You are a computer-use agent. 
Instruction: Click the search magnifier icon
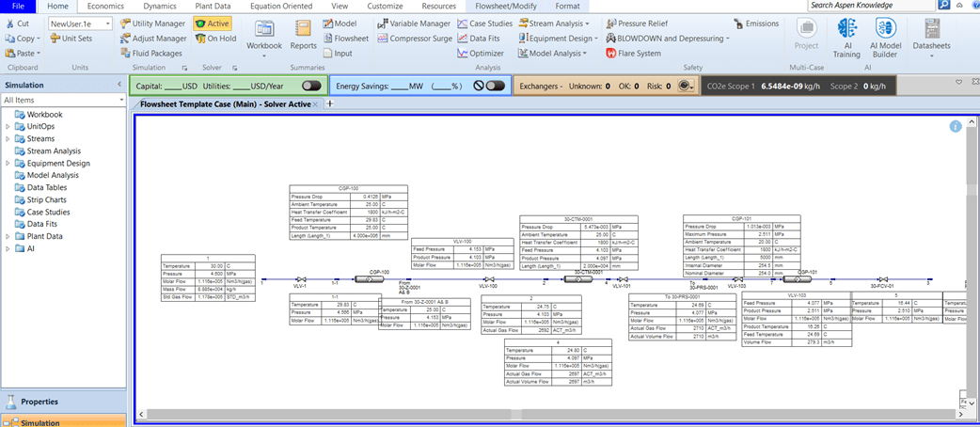tap(944, 5)
